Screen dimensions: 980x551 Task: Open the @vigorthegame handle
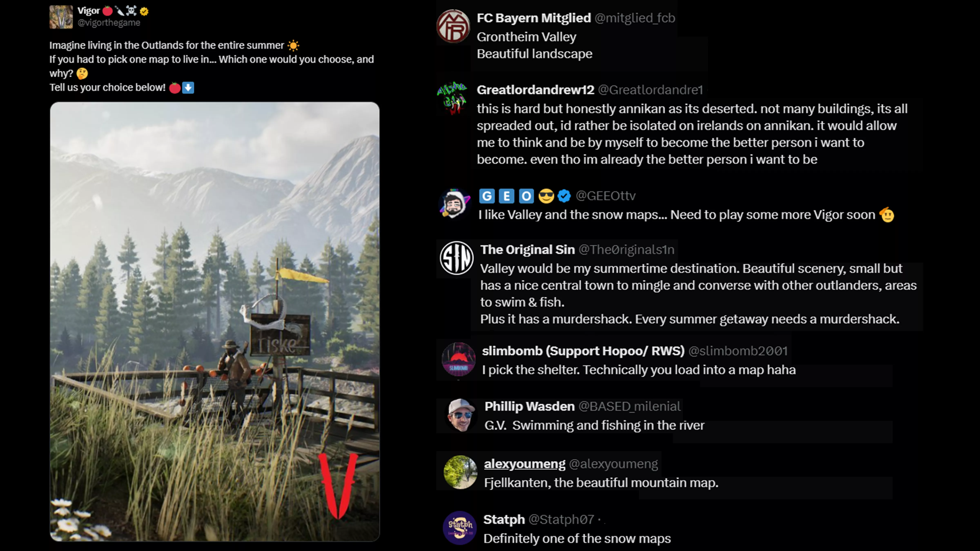109,23
